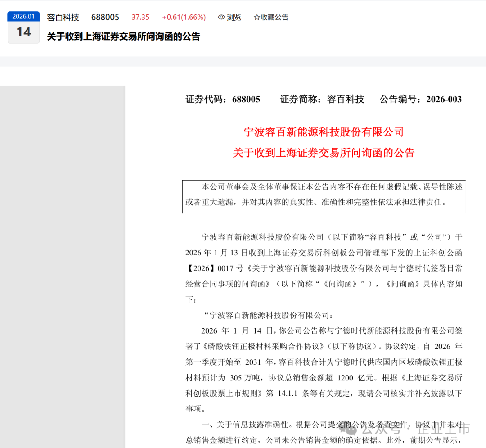Click text 证券简称：容百科技
Screen dimensions: 486x448
(322, 99)
